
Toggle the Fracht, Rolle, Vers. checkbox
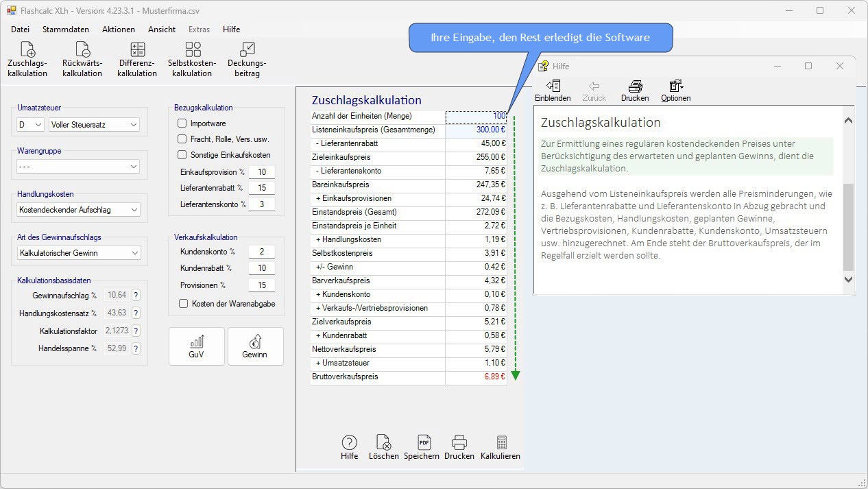(182, 139)
